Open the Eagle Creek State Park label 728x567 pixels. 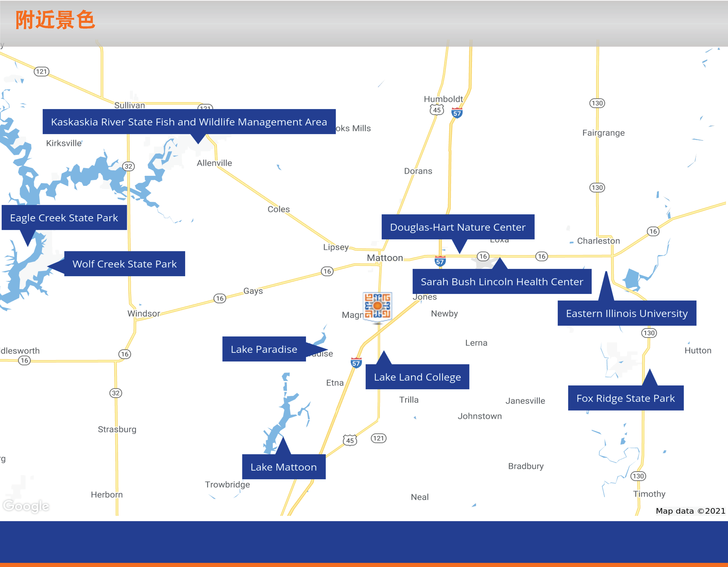pyautogui.click(x=64, y=218)
